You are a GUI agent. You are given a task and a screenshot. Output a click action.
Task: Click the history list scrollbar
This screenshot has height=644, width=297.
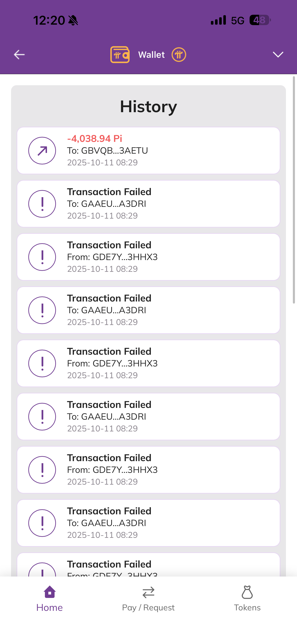coord(294,190)
